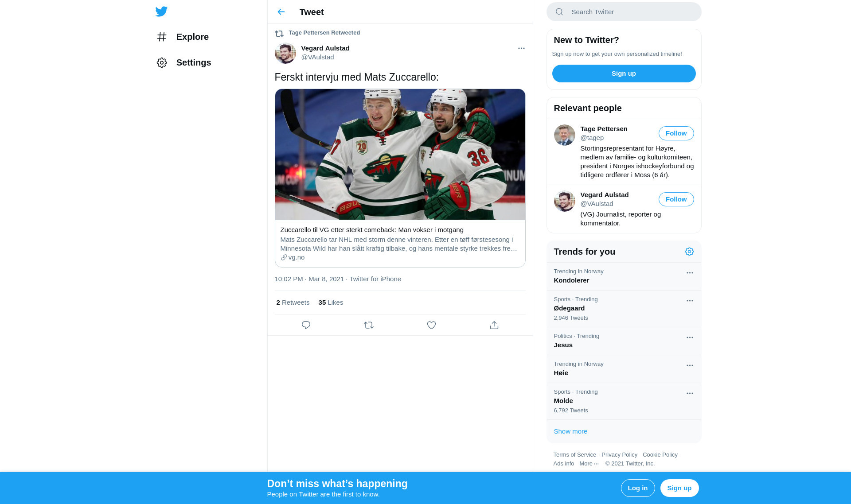Click Tage Pettersen's avatar in Relevant people
The image size is (851, 504).
pyautogui.click(x=565, y=135)
